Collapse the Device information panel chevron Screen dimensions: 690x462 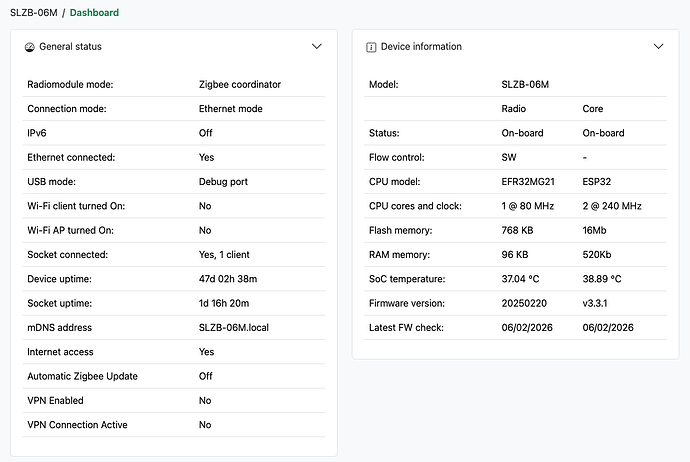click(x=658, y=46)
